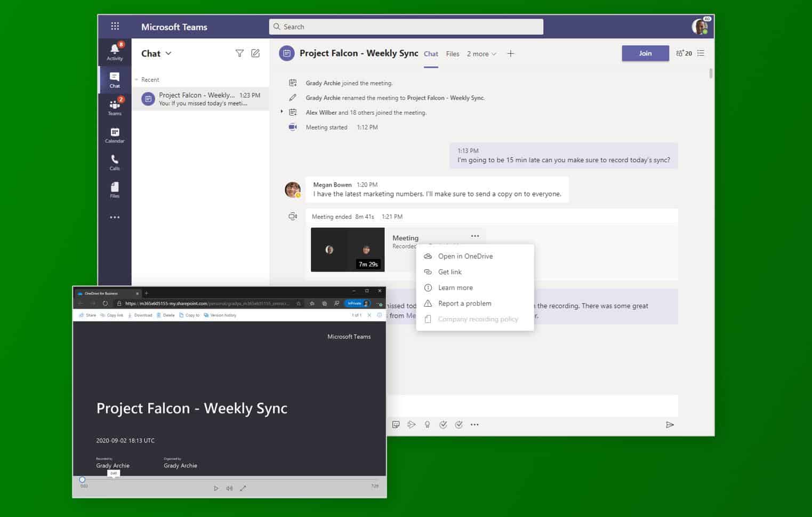This screenshot has width=812, height=517.
Task: Start a new chat with compose icon
Action: (x=255, y=53)
